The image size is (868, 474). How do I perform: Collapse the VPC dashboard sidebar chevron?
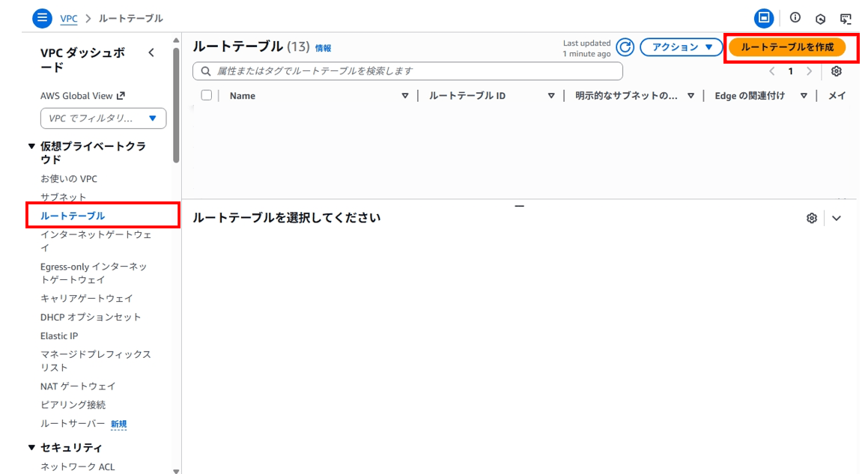(151, 52)
